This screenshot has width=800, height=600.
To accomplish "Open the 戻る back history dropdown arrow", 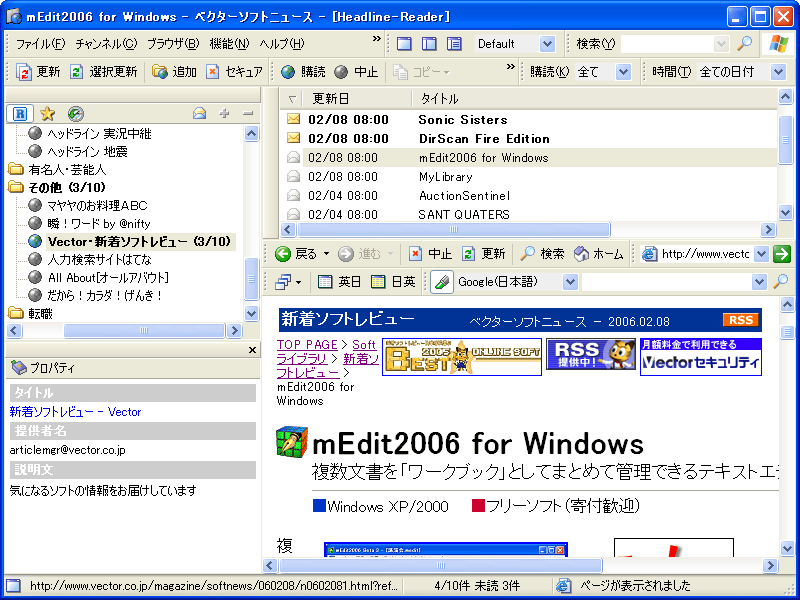I will [x=327, y=254].
